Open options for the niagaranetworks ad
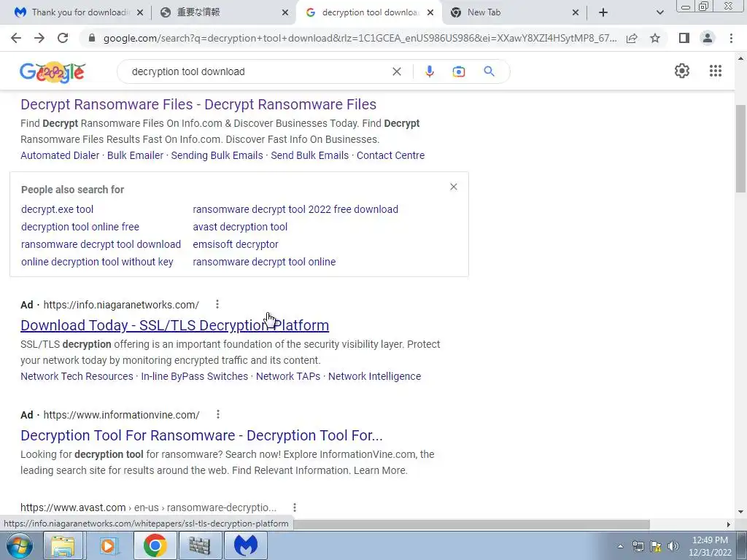The image size is (747, 560). 217,304
